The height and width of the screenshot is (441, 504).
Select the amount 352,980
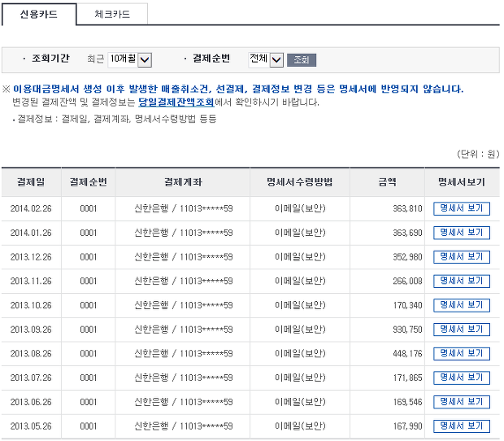pos(407,256)
